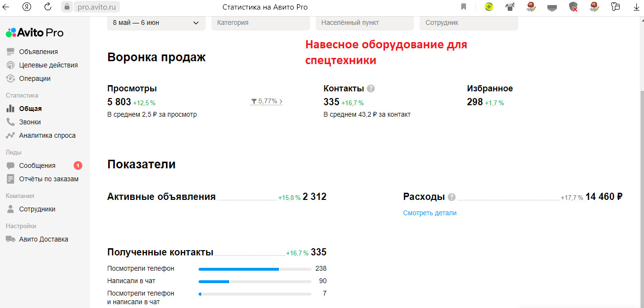Image resolution: width=644 pixels, height=308 pixels.
Task: Open Объявления in the sidebar
Action: [x=38, y=52]
